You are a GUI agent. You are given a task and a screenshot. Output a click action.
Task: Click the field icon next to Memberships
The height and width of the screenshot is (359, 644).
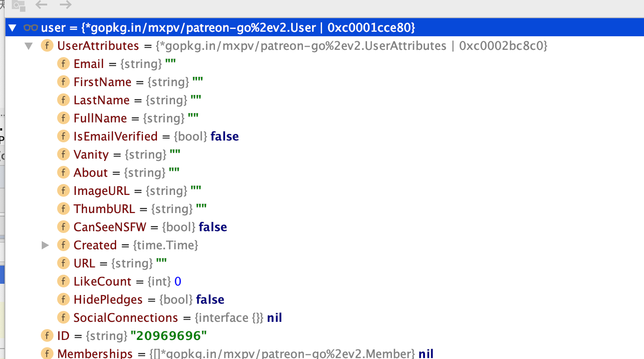click(47, 354)
